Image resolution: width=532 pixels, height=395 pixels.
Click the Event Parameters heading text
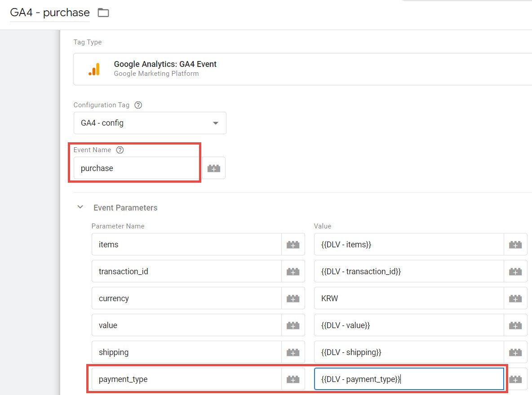(125, 207)
